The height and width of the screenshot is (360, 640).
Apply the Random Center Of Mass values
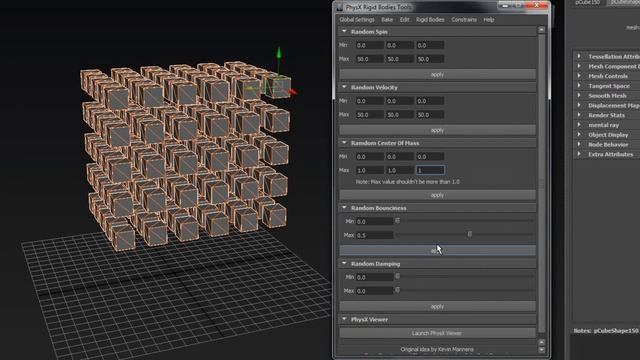click(438, 195)
